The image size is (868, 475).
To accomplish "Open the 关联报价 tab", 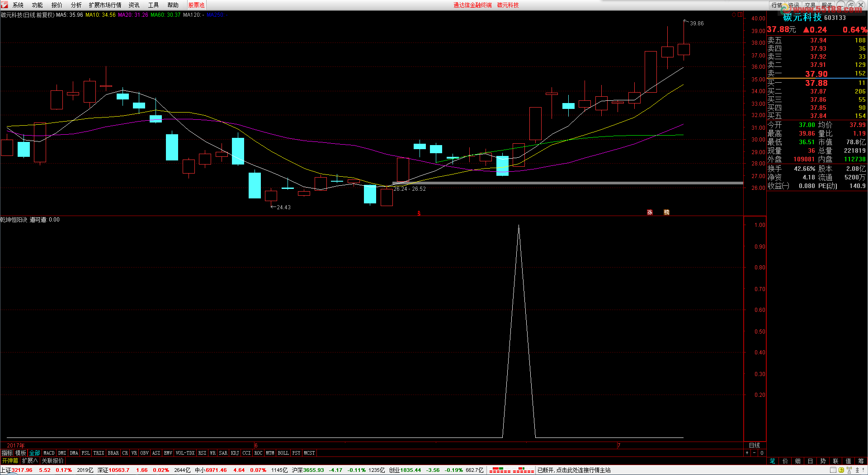I will point(53,461).
